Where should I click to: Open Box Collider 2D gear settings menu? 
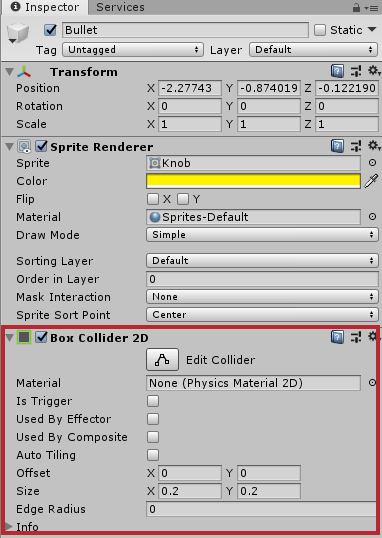(373, 336)
